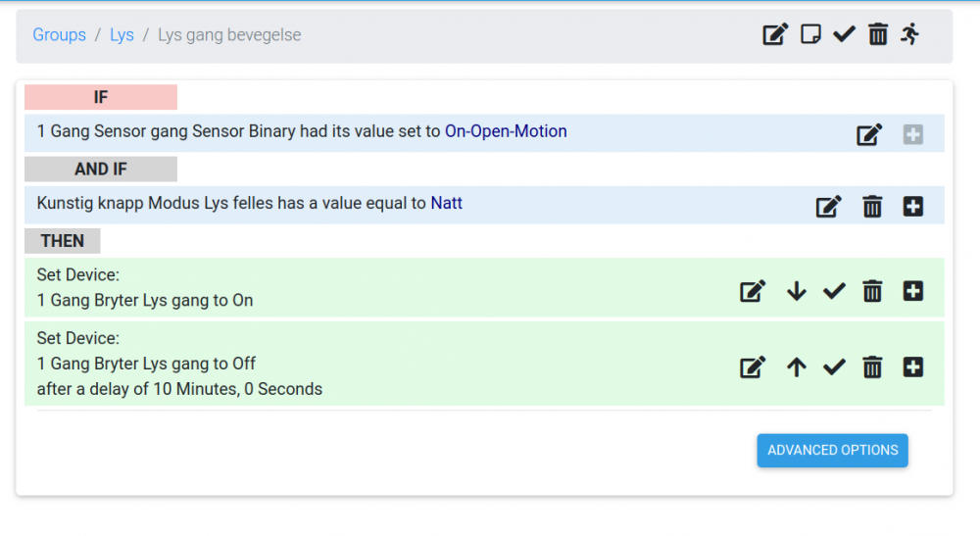Viewport: 980px width, 536px height.
Task: Click the greyed plus icon on IF row
Action: point(912,135)
